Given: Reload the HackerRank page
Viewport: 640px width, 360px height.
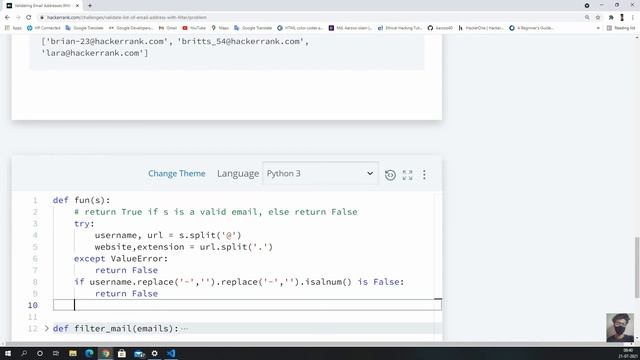Looking at the screenshot, I should click(29, 18).
